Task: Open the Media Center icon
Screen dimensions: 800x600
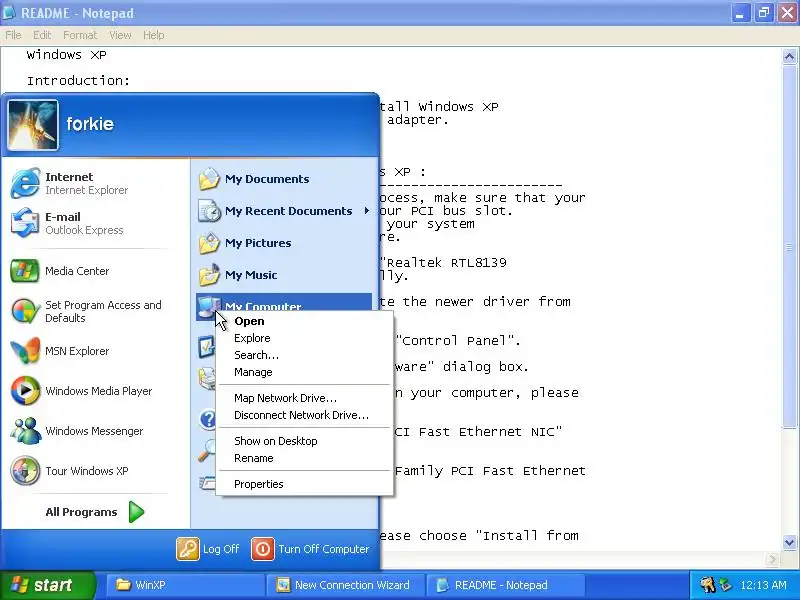Action: [x=24, y=271]
